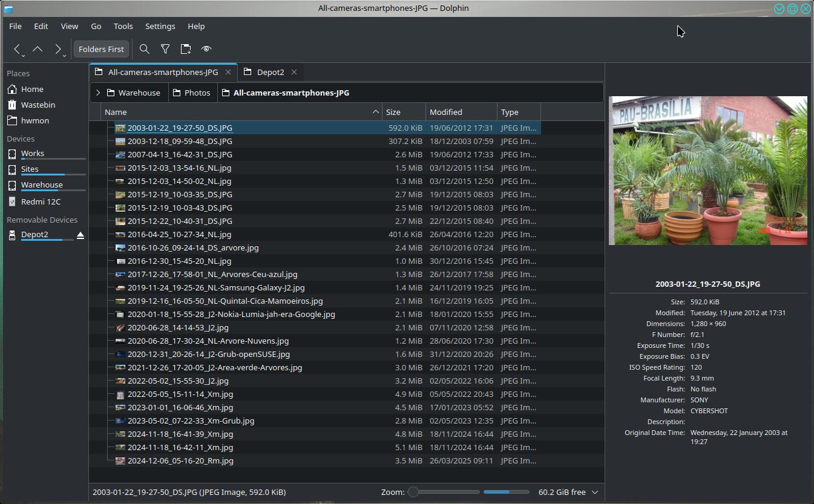Open the Tools menu
814x504 pixels.
click(x=123, y=26)
